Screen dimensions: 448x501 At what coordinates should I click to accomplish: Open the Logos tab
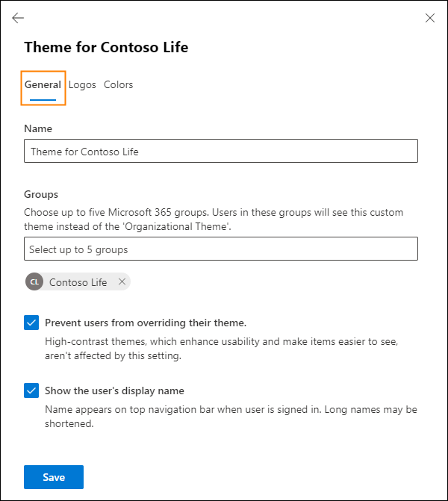82,85
